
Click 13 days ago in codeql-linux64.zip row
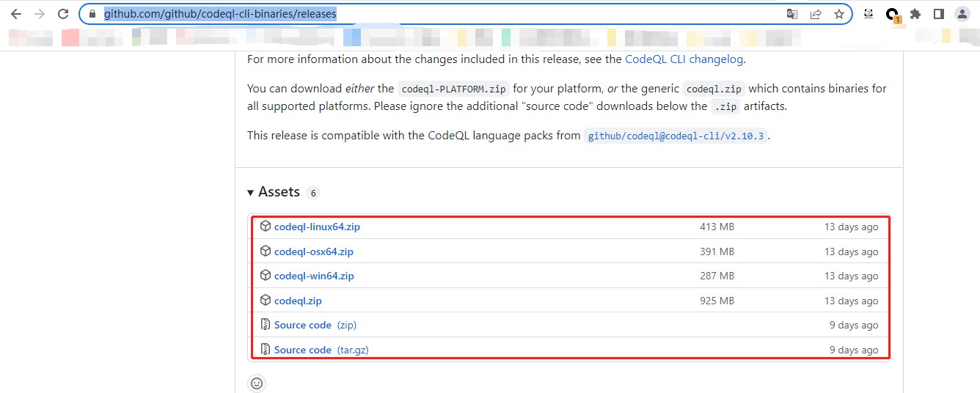851,227
